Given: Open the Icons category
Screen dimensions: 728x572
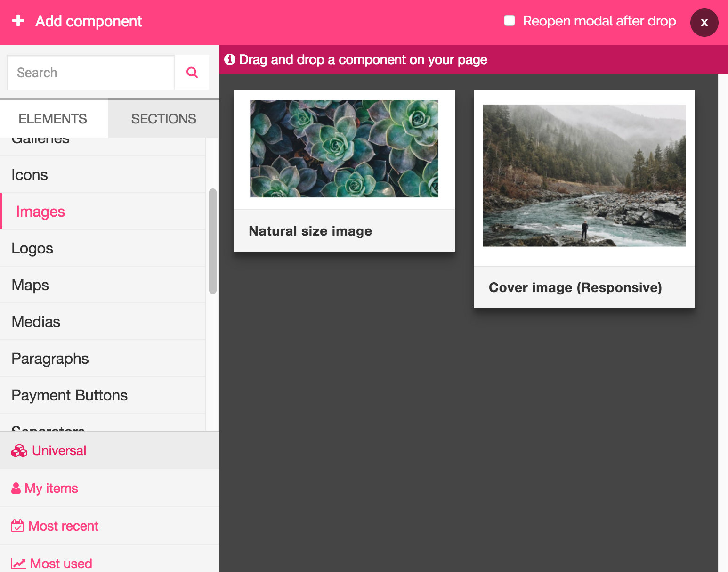Looking at the screenshot, I should 30,175.
